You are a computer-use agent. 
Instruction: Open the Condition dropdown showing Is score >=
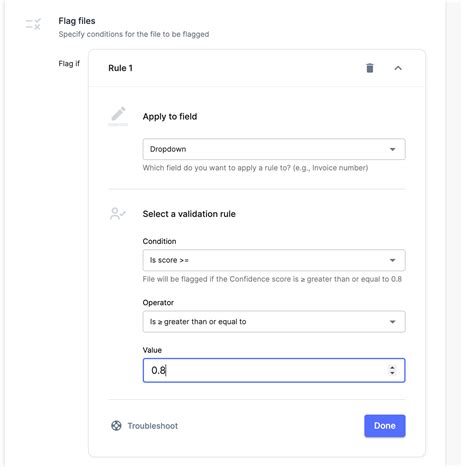(x=274, y=260)
